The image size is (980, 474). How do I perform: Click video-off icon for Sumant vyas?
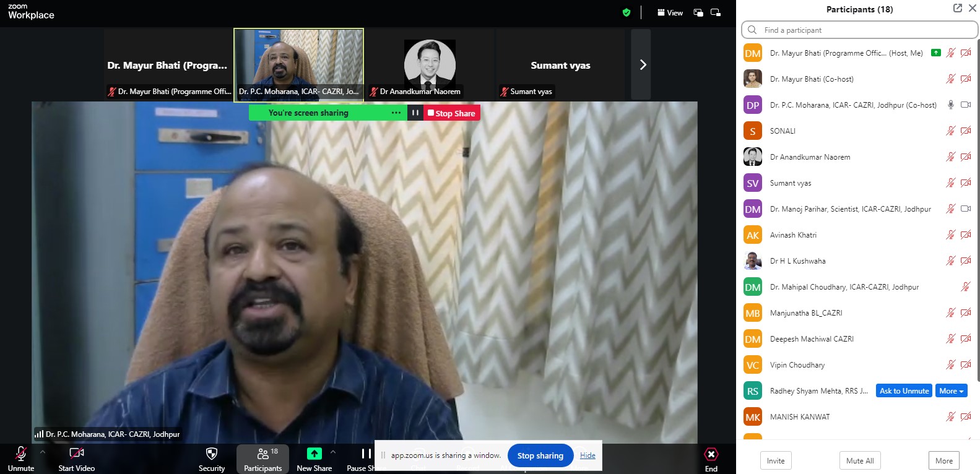click(966, 183)
